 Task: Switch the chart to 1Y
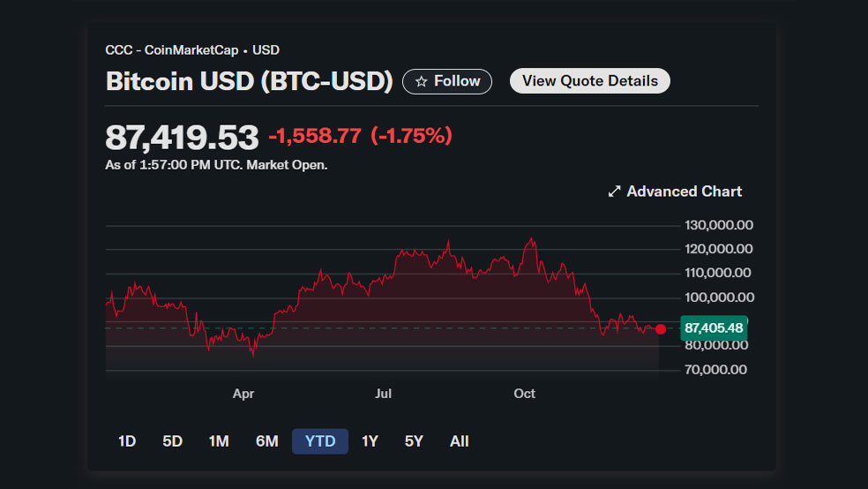tap(370, 441)
